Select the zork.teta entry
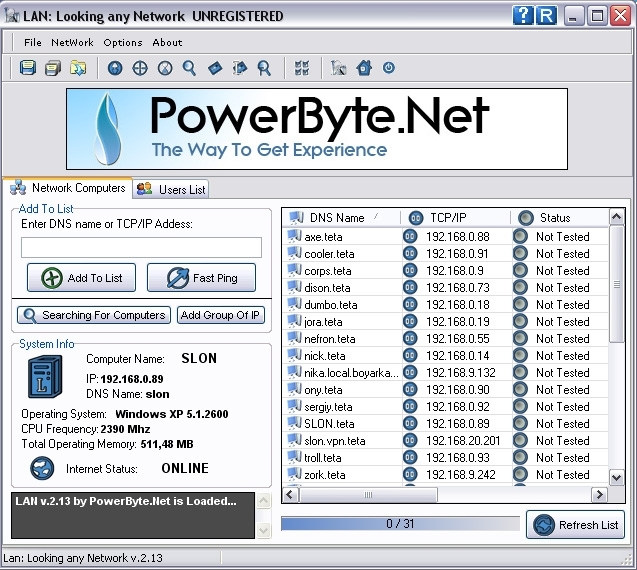 325,475
